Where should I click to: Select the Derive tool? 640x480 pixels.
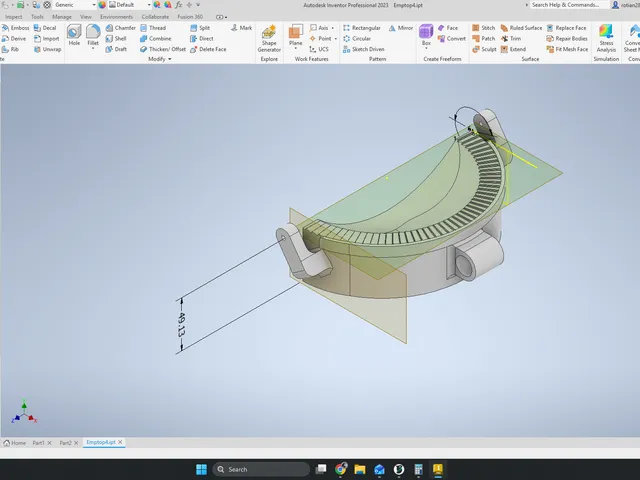(x=14, y=38)
